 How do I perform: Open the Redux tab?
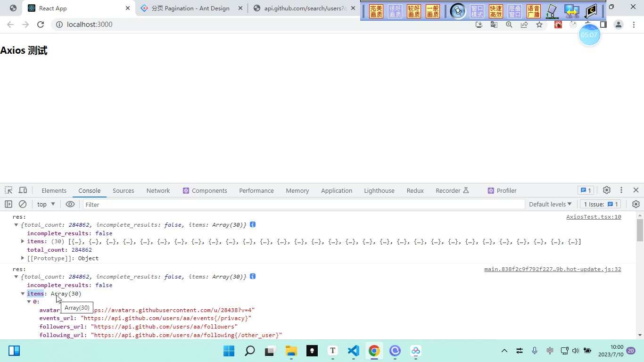415,190
